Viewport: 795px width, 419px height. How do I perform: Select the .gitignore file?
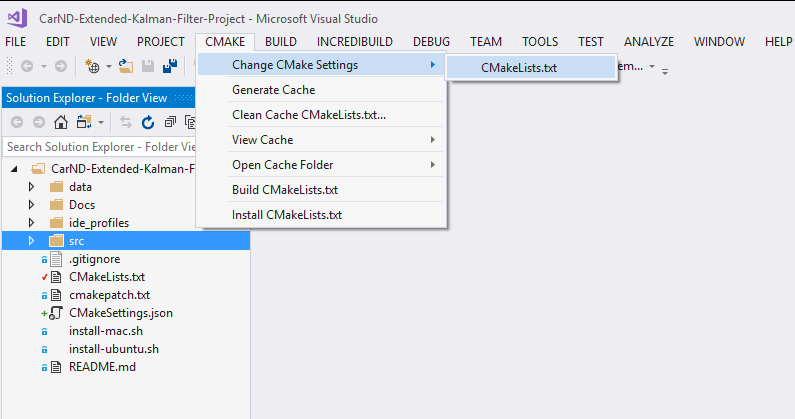click(x=95, y=259)
